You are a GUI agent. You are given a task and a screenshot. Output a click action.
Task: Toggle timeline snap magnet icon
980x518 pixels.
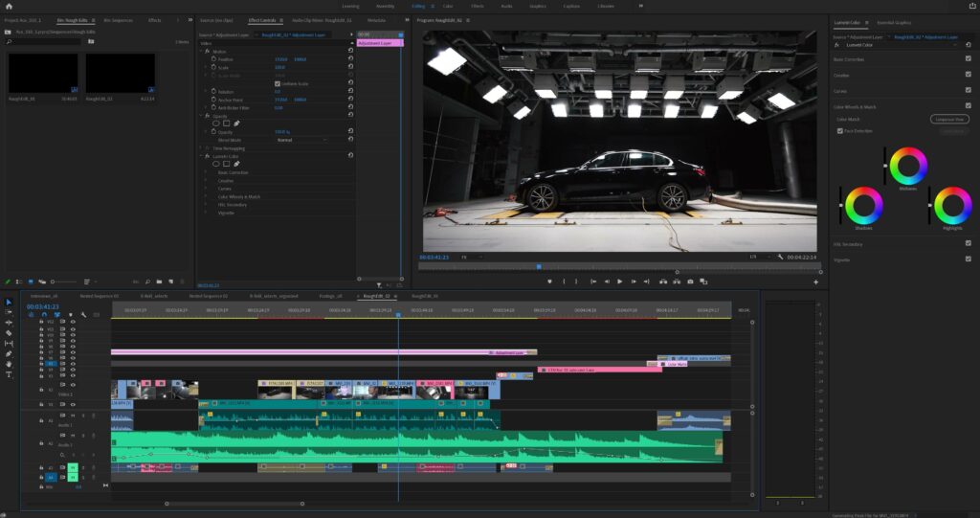pyautogui.click(x=44, y=315)
